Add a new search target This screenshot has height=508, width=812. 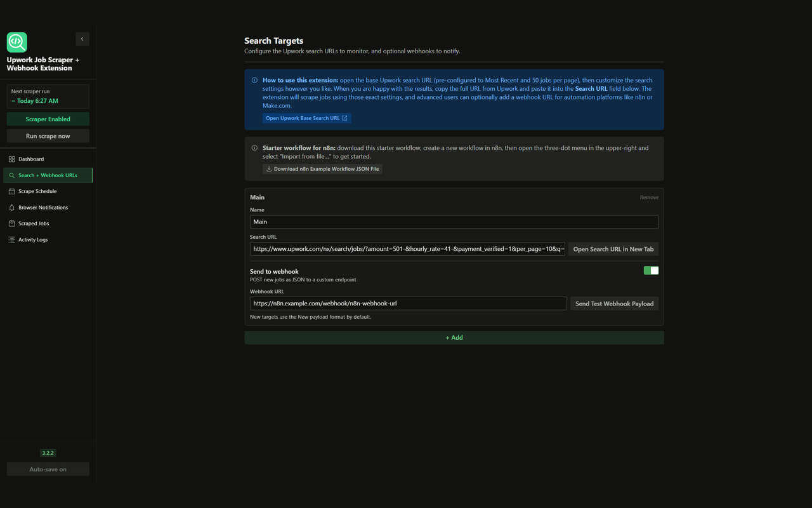[454, 338]
